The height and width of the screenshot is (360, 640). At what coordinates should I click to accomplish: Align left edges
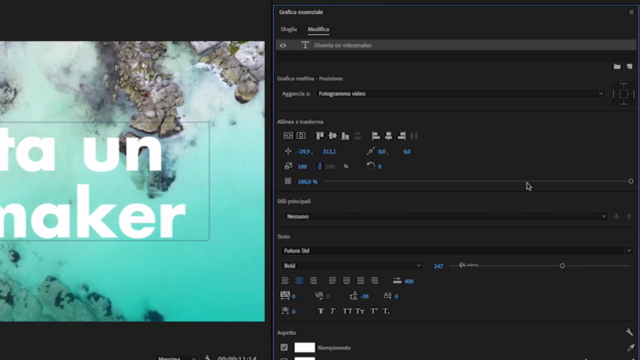pyautogui.click(x=376, y=136)
